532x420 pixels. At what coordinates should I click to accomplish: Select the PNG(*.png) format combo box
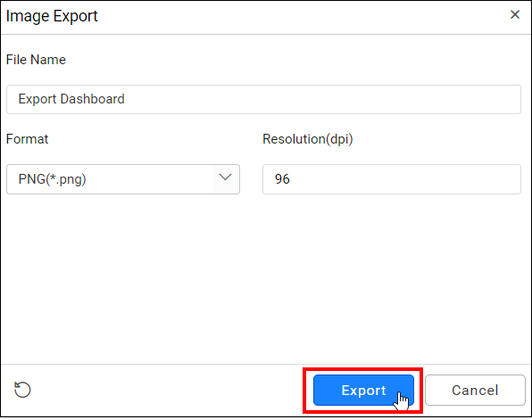pos(123,179)
